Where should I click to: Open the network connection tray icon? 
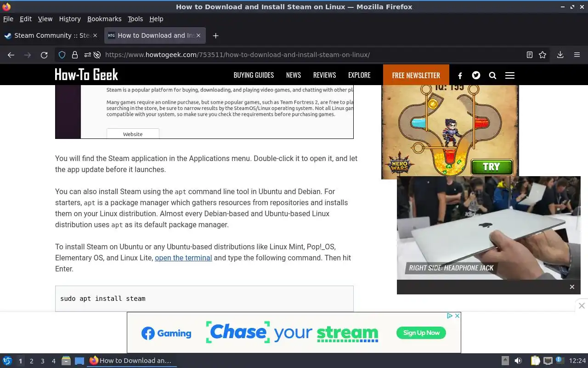coord(548,361)
